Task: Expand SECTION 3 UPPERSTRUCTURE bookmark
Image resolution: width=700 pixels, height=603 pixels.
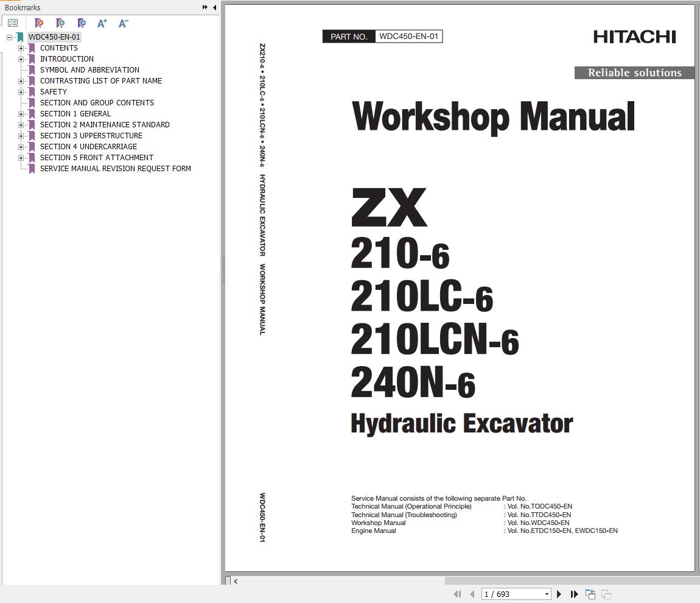Action: [x=21, y=136]
